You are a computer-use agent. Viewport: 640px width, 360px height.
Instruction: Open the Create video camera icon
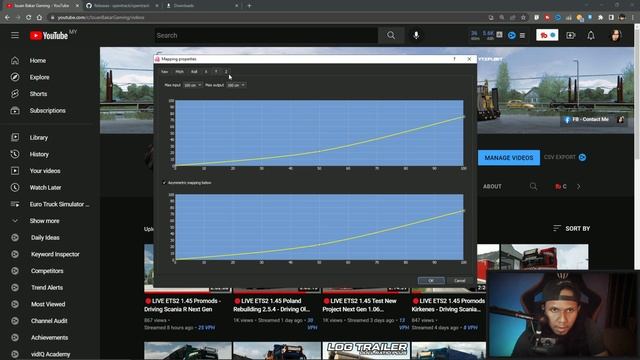571,36
